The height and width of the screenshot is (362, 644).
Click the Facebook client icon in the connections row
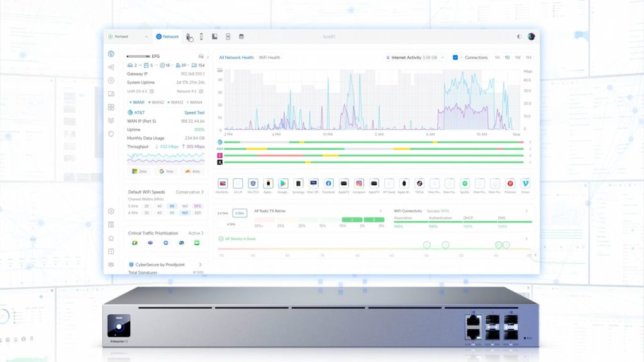329,183
